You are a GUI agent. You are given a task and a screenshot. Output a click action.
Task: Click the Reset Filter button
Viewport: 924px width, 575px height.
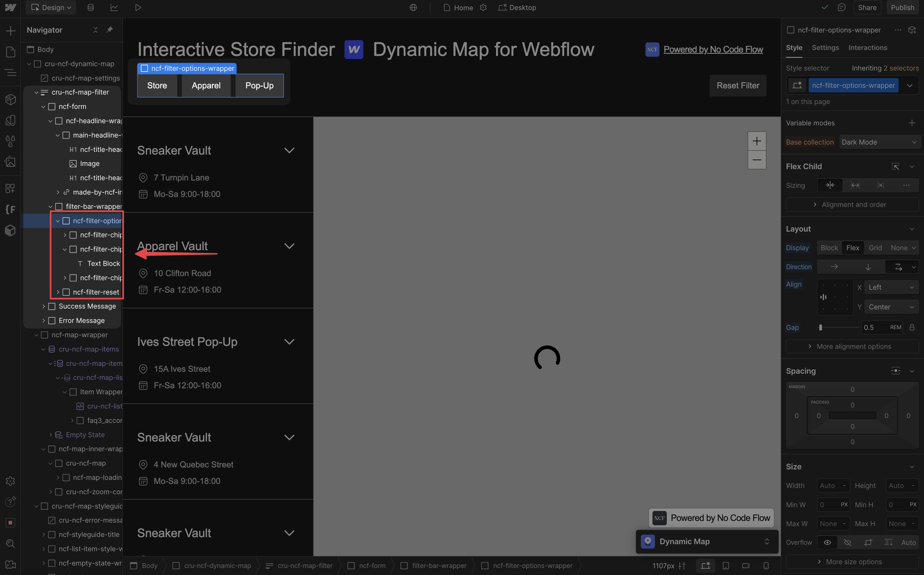(738, 86)
